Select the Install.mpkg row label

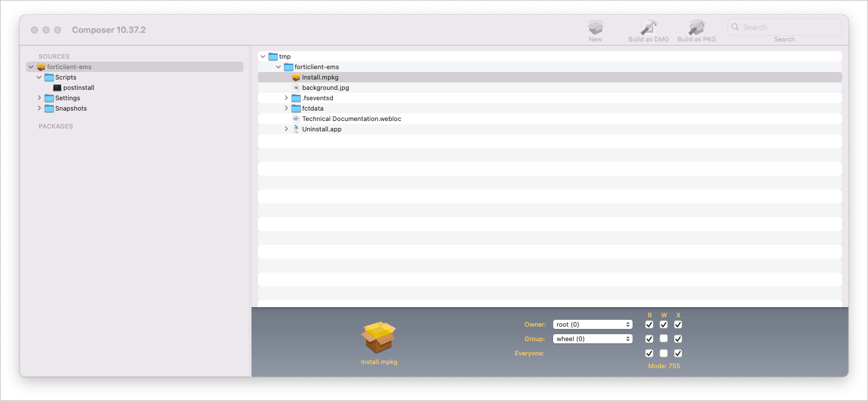[x=321, y=77]
